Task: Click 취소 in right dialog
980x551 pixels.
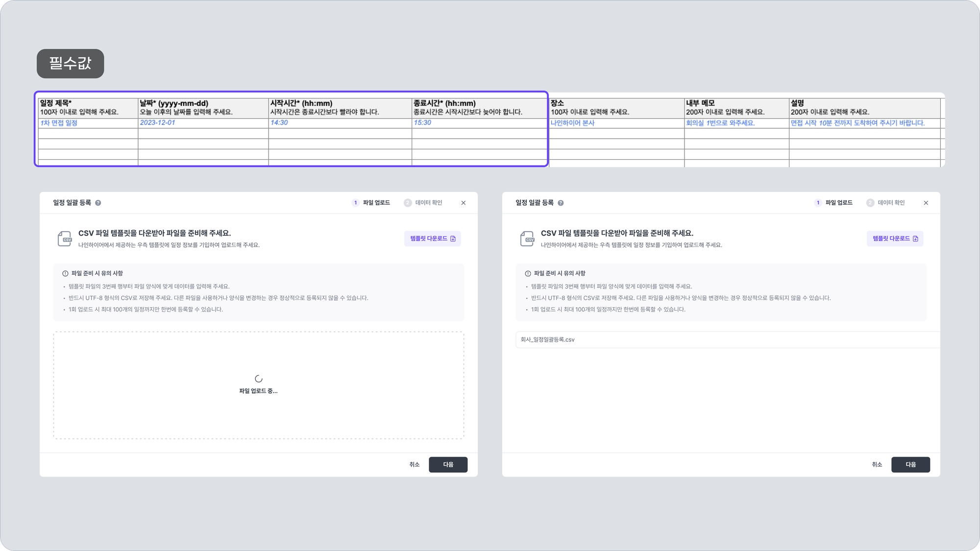Action: tap(877, 464)
